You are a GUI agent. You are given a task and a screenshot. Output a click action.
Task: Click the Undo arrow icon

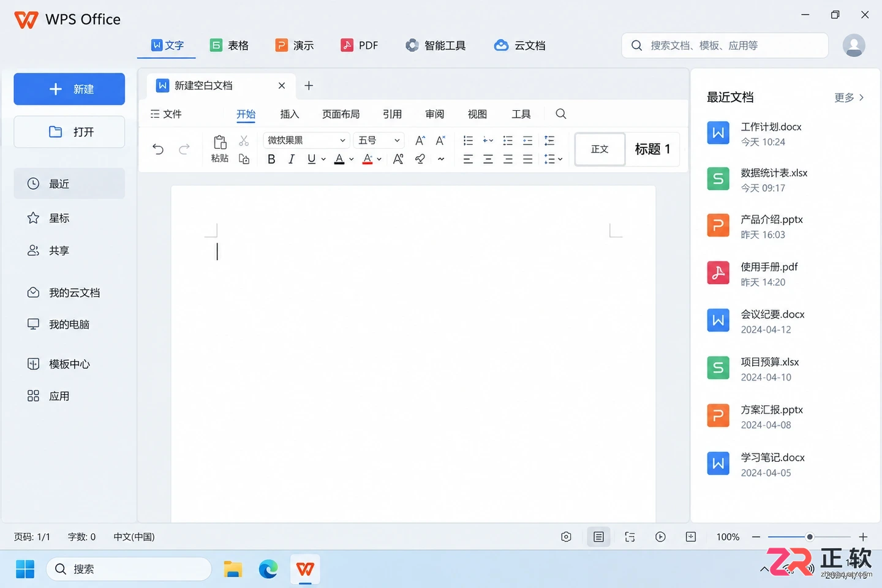[158, 149]
